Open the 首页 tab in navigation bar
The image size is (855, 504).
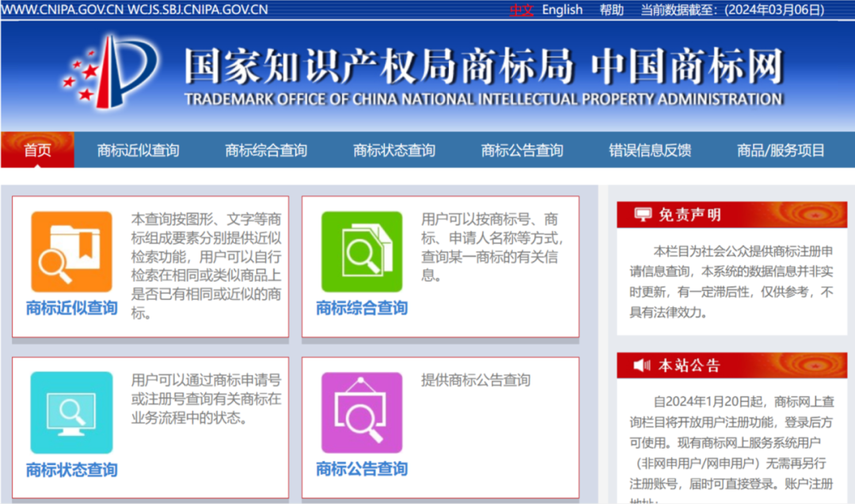(x=37, y=150)
